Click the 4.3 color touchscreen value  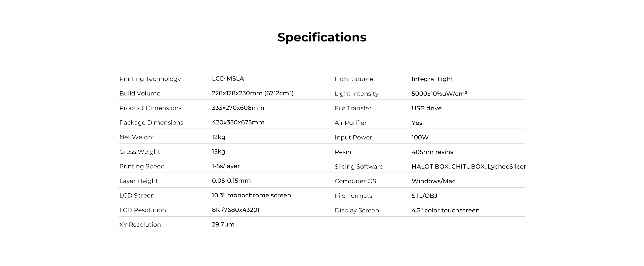445,210
